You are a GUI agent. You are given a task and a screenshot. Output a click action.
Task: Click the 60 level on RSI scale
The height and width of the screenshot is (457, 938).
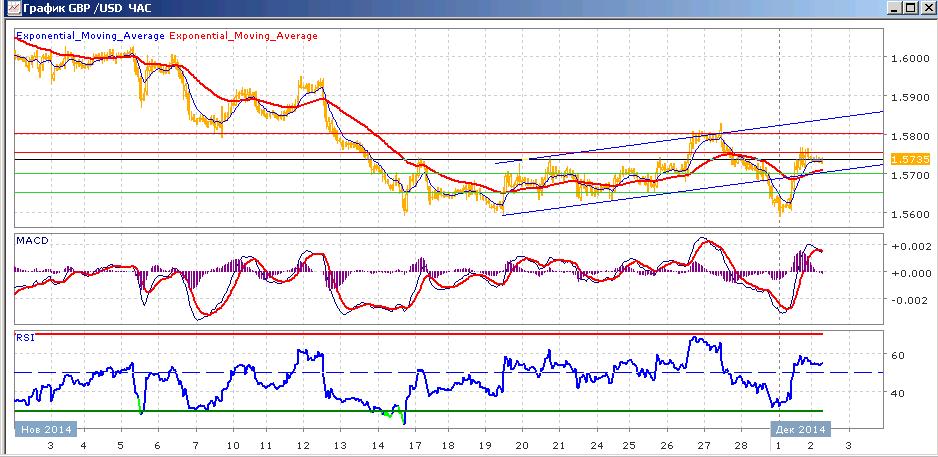click(899, 355)
